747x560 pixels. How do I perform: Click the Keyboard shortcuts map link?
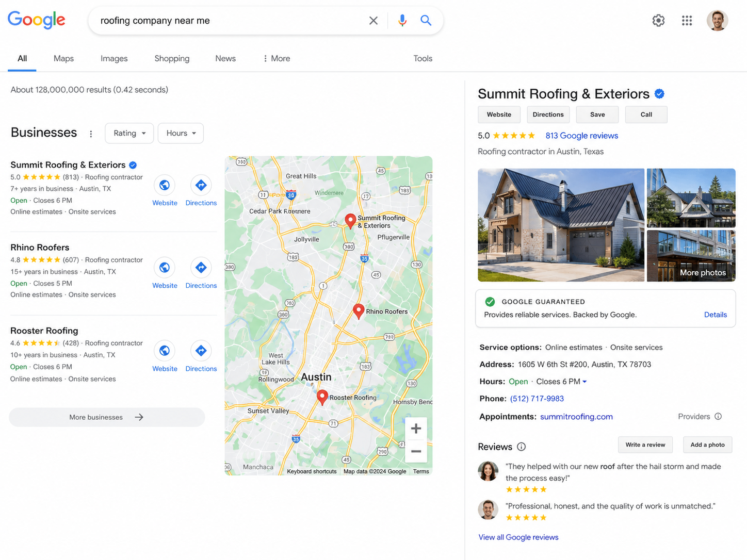312,471
